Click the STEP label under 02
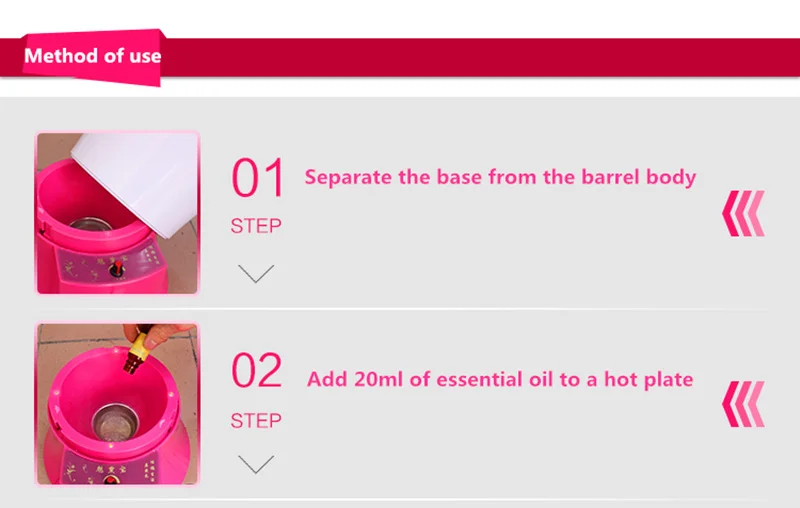The image size is (800, 508). coord(256,418)
